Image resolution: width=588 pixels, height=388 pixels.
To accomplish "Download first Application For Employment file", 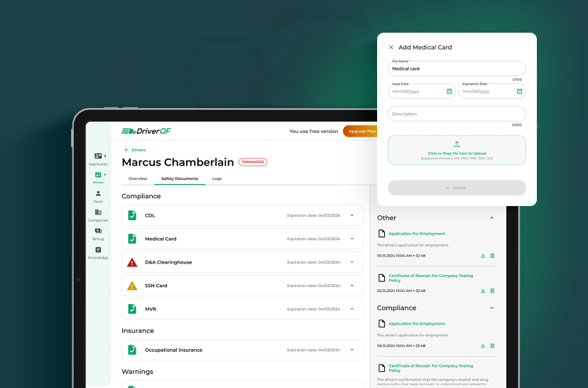I will click(483, 256).
